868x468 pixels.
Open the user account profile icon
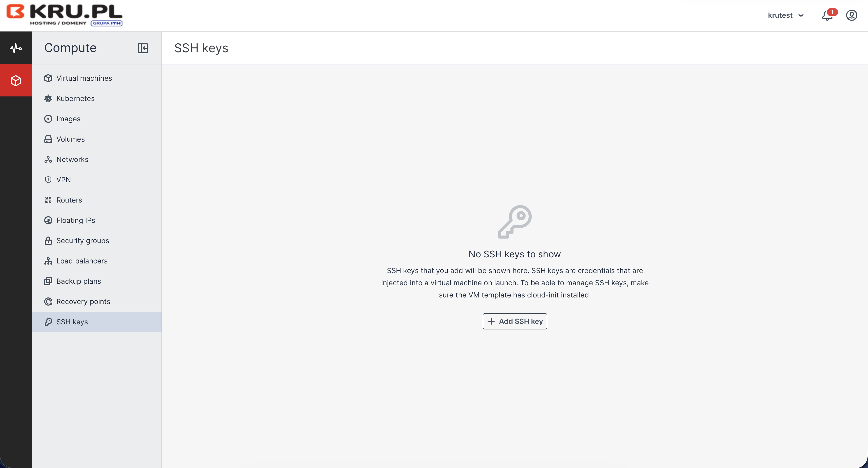click(x=851, y=15)
